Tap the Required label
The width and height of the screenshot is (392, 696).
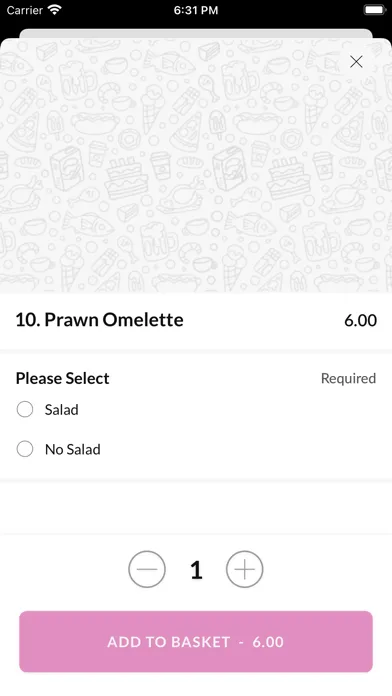point(348,378)
